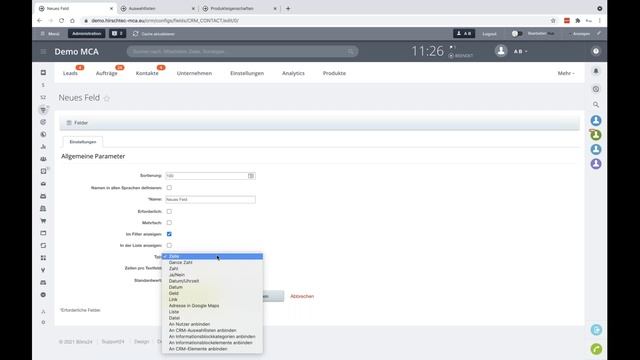The image size is (640, 360).
Task: Bookmark this page with the address bar star
Action: 553,20
